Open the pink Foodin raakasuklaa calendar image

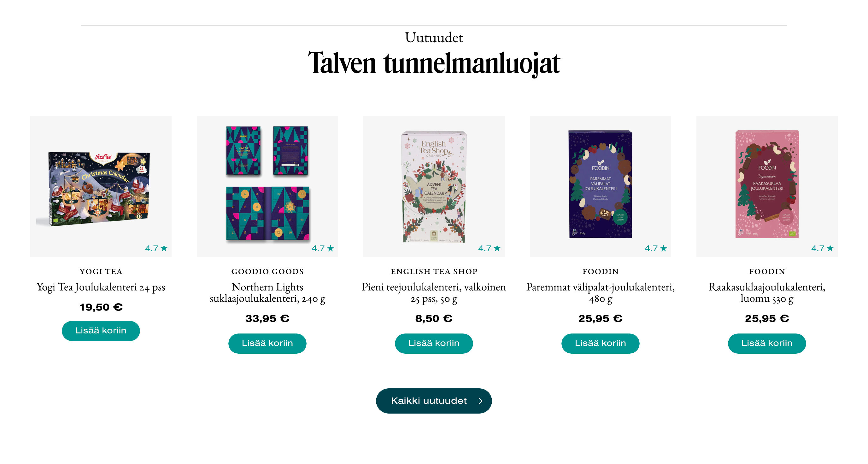click(766, 187)
